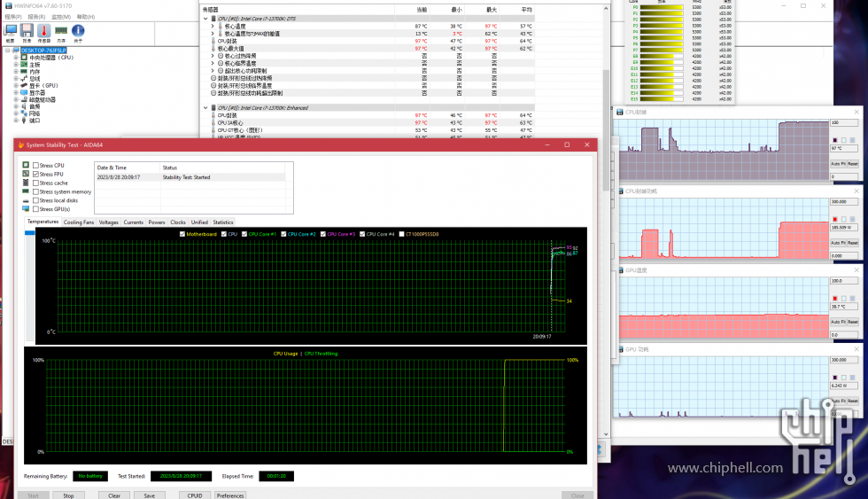Toggle the CPU Core #1 legend checkbox
Image resolution: width=868 pixels, height=499 pixels.
click(x=244, y=234)
